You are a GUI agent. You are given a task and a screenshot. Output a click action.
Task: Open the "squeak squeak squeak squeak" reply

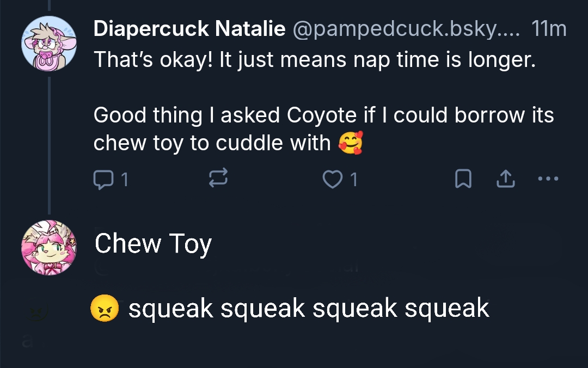click(309, 309)
